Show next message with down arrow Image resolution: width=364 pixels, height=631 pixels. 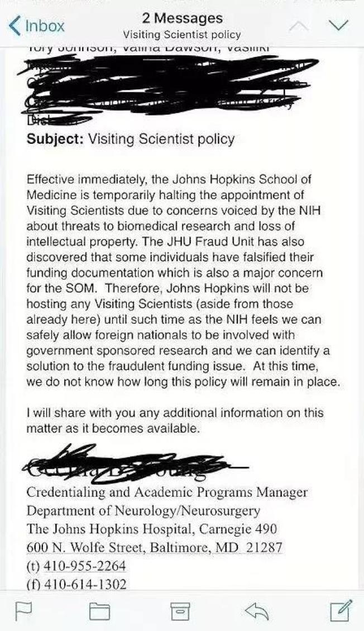pyautogui.click(x=338, y=26)
